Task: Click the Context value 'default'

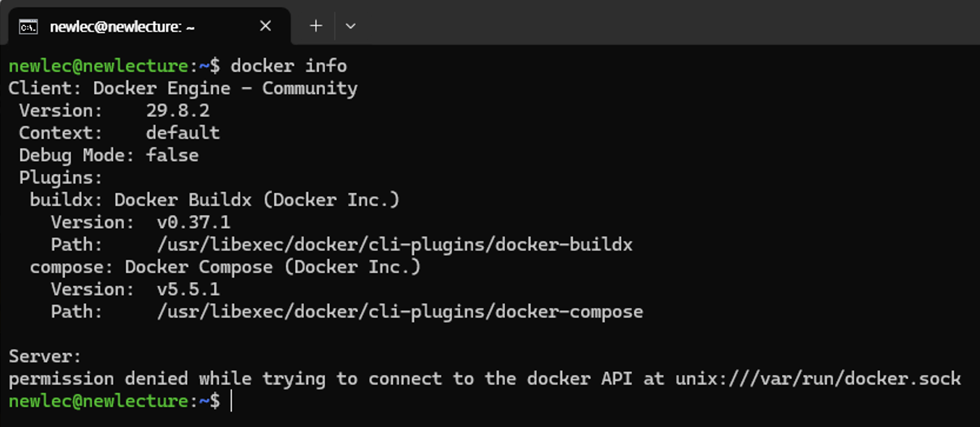Action: [x=183, y=133]
